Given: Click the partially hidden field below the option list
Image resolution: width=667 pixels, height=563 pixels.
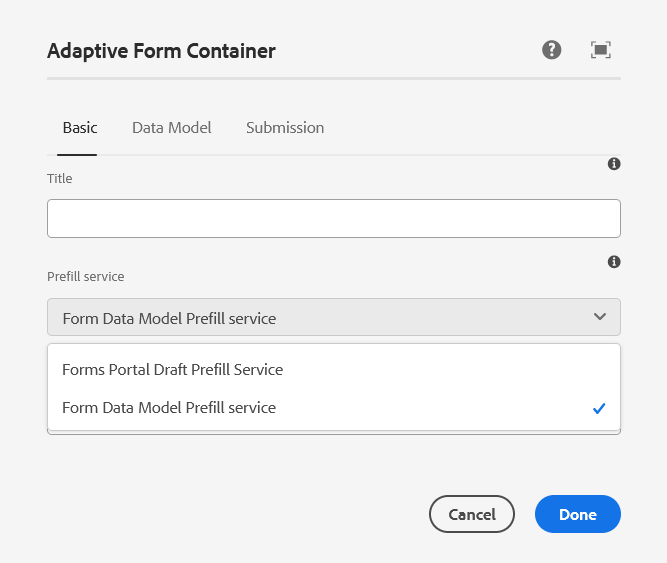Looking at the screenshot, I should (x=333, y=433).
